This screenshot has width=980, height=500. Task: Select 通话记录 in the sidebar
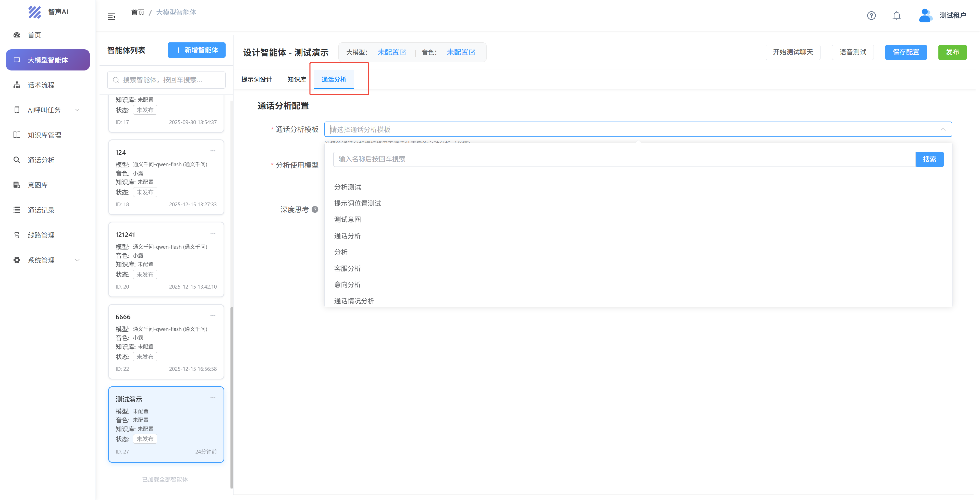[17, 210]
